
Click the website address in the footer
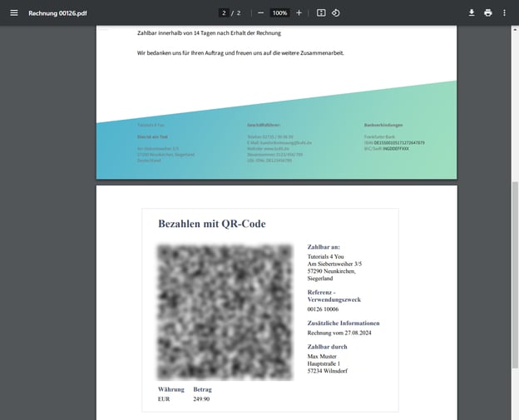coord(268,148)
